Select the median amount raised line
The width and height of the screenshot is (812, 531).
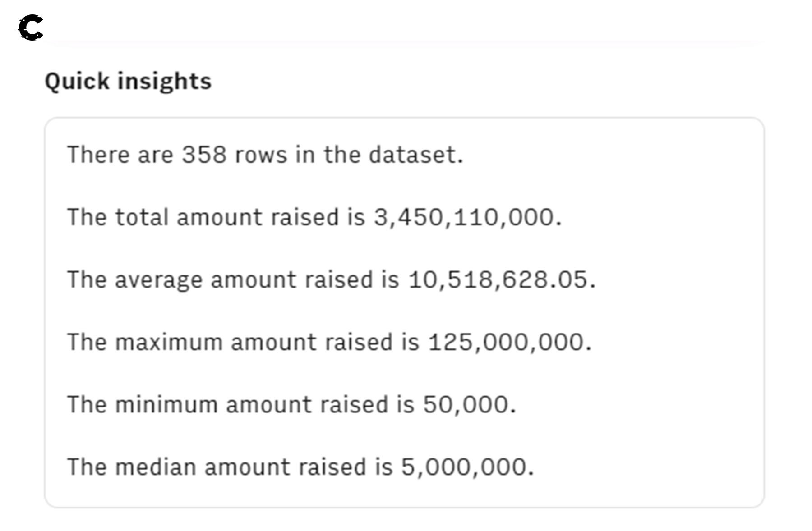point(300,467)
